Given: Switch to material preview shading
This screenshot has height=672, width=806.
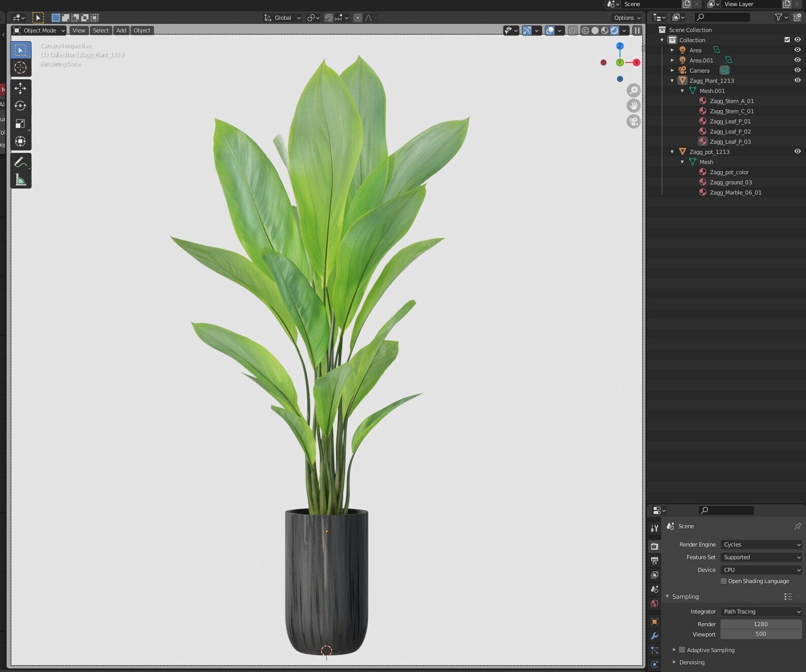Looking at the screenshot, I should (x=605, y=30).
